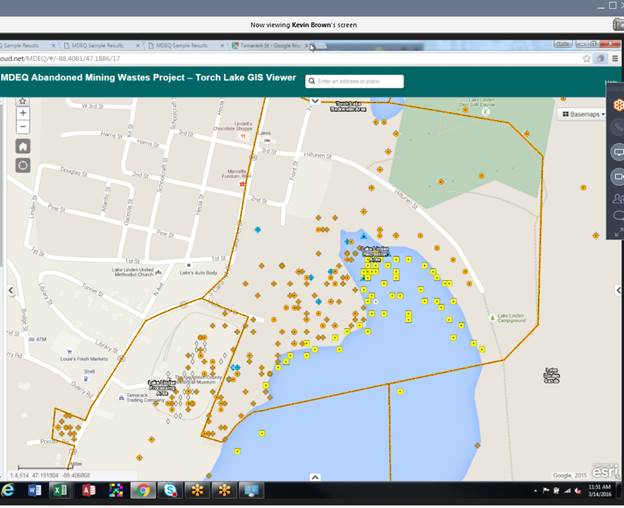Viewport: 624px width, 508px height.
Task: Open attendees list in meeting panel
Action: (619, 198)
